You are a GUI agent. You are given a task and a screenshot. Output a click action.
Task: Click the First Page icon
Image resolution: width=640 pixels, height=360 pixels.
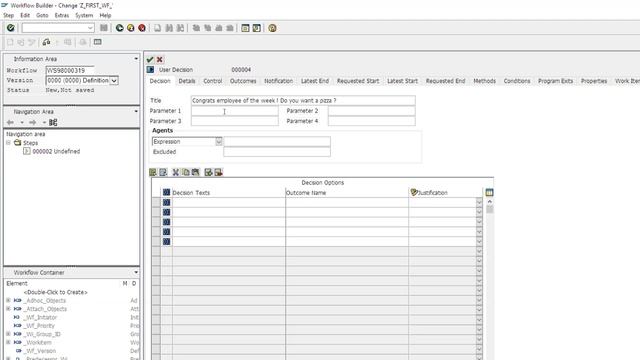[196, 28]
